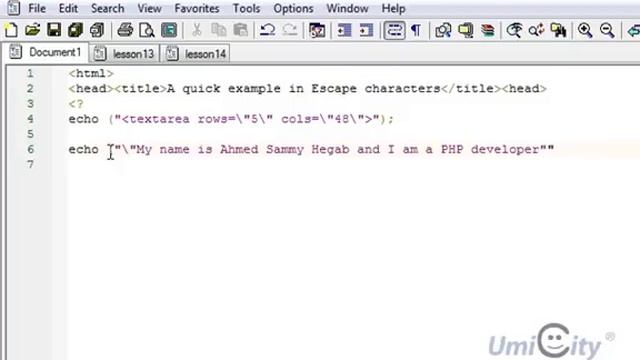Open the View menu

[149, 8]
